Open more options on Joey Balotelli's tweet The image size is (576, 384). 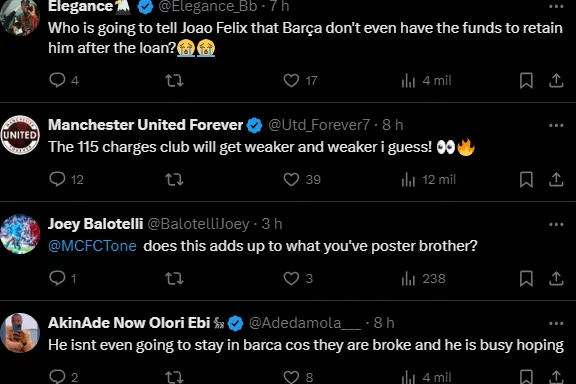pos(556,225)
